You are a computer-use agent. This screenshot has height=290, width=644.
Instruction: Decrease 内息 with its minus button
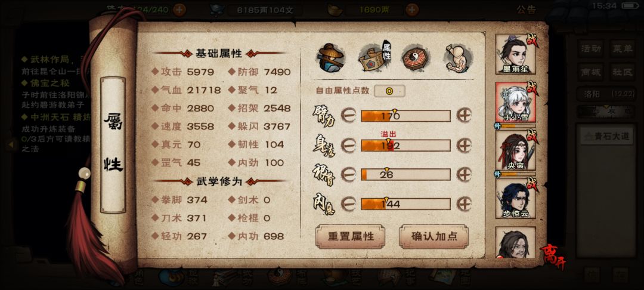point(348,203)
